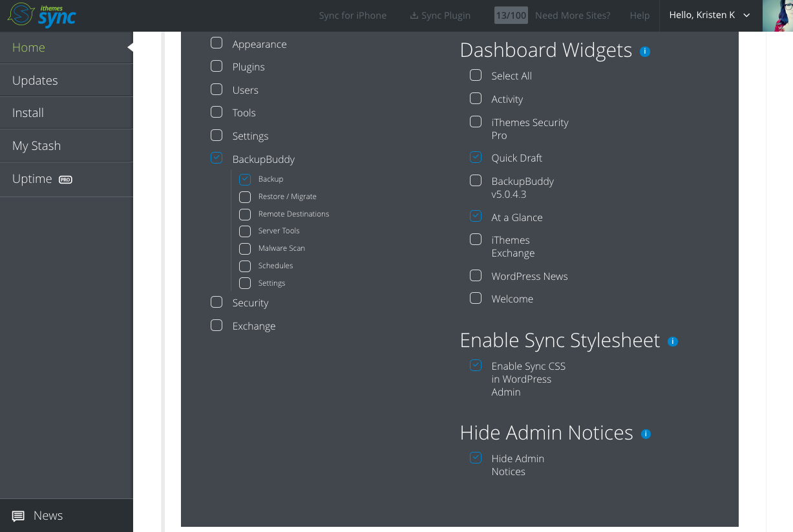
Task: Check the Remote Destinations checkbox
Action: click(x=245, y=214)
